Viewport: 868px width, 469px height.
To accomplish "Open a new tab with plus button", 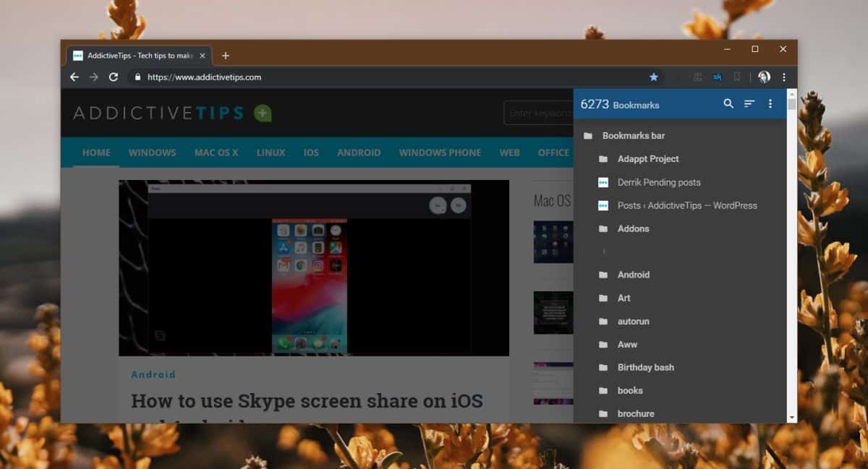I will click(226, 56).
